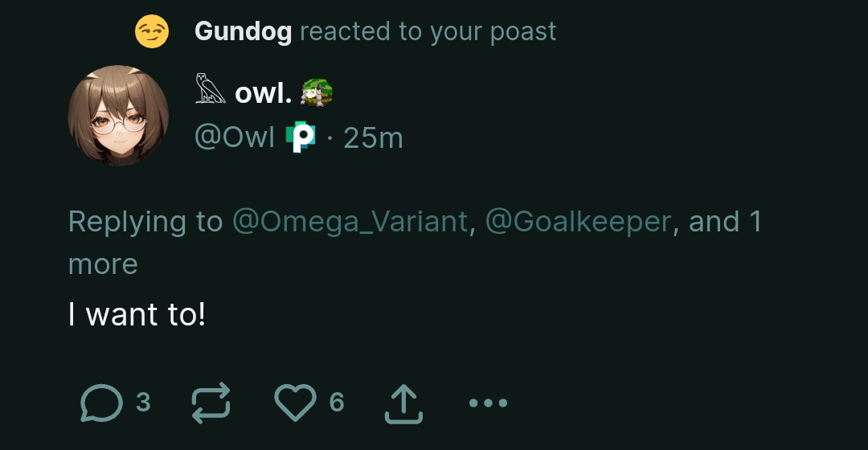Click the reply speech bubble icon
868x450 pixels.
101,402
